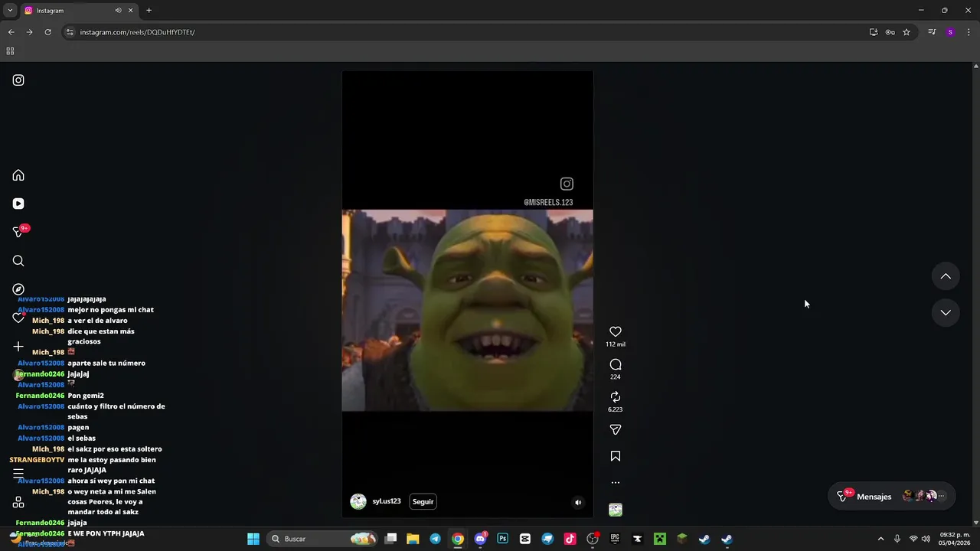The width and height of the screenshot is (980, 551).
Task: Open Photoshop from taskbar
Action: coord(502,539)
